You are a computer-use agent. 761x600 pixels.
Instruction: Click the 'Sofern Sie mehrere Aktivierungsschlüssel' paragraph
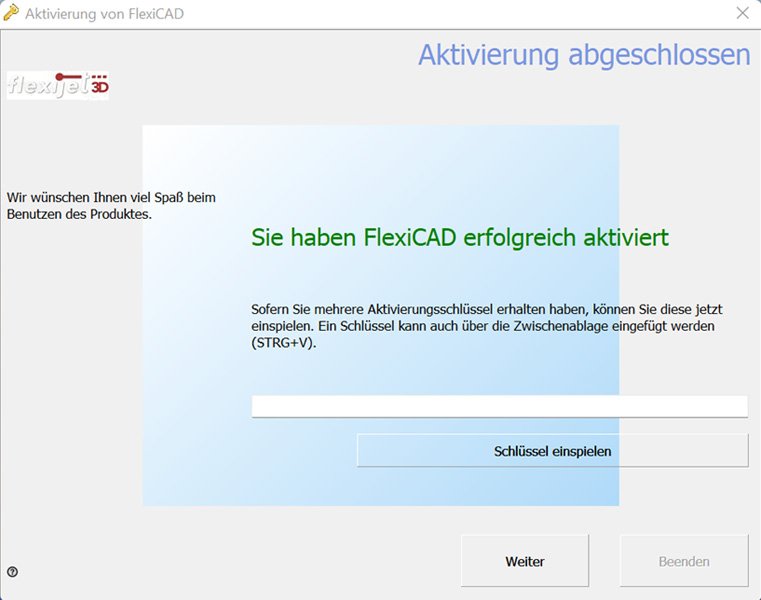tap(487, 326)
